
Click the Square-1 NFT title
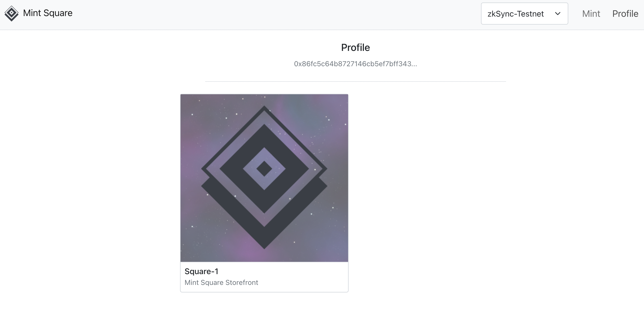(x=201, y=271)
